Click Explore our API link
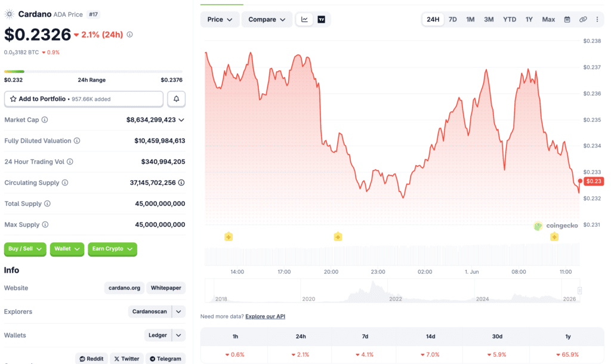The image size is (611, 364). 265,316
